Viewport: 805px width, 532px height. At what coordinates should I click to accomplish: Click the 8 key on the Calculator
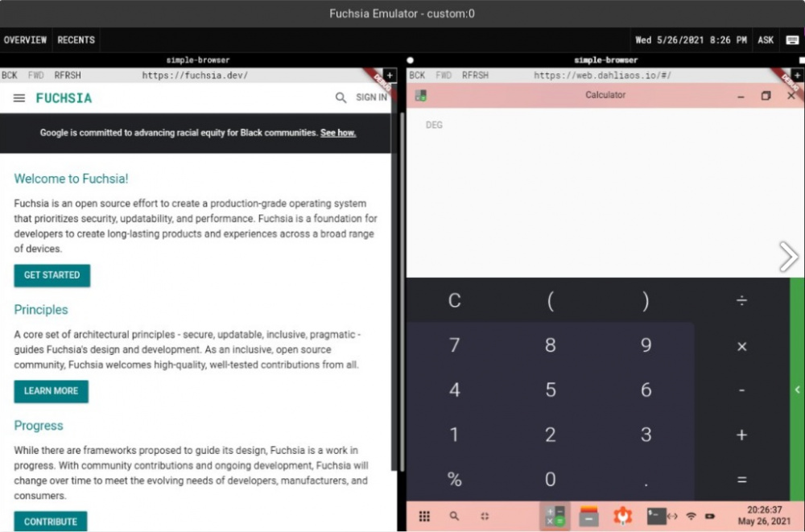550,345
